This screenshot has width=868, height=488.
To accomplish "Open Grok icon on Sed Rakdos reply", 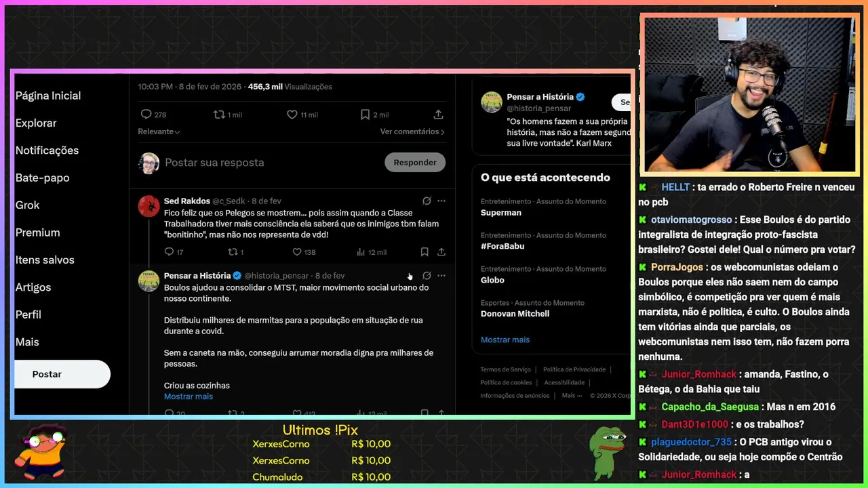I will pyautogui.click(x=427, y=201).
